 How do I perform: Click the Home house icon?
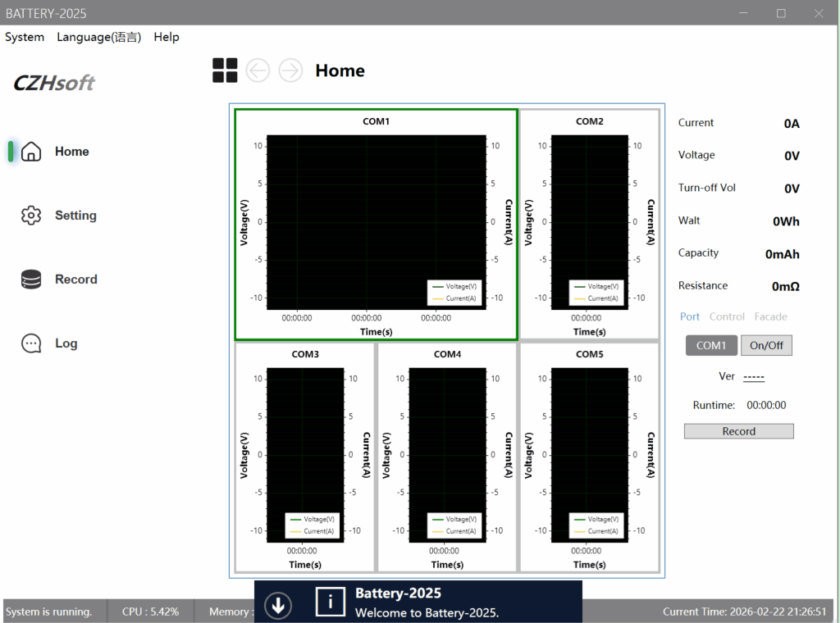coord(31,152)
